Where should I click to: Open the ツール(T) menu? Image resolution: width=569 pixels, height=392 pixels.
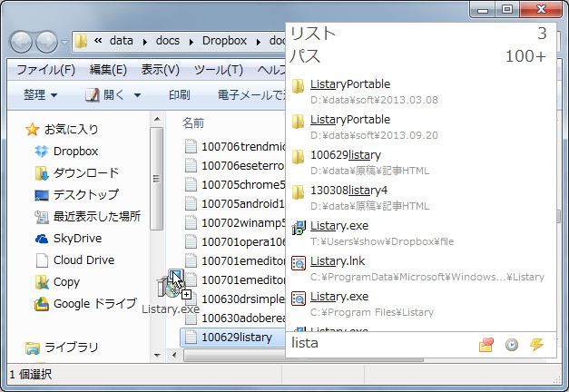219,69
